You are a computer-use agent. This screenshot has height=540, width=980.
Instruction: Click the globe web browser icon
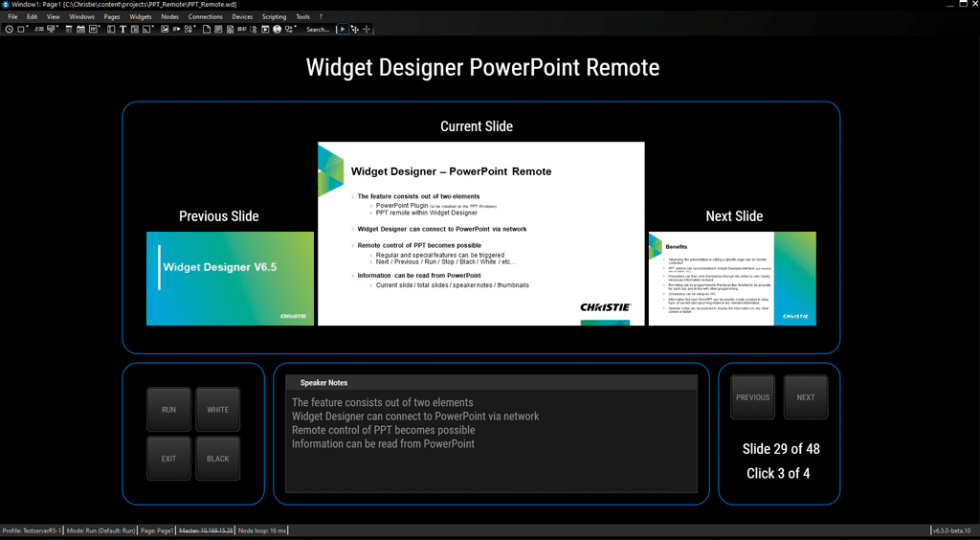click(x=277, y=30)
